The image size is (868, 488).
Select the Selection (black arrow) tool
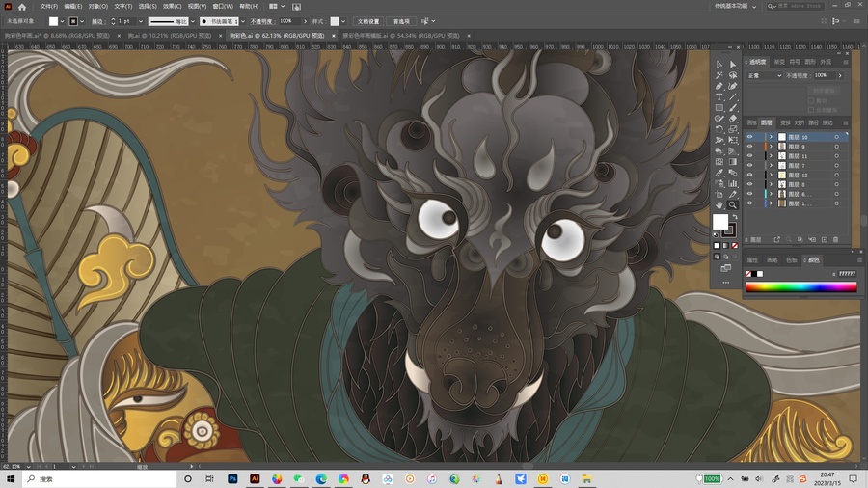719,65
